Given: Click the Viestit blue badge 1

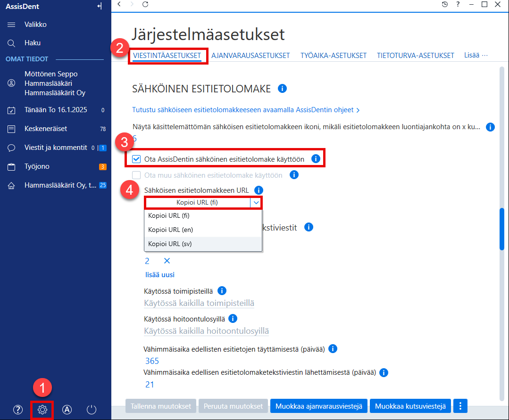Looking at the screenshot, I should (102, 148).
